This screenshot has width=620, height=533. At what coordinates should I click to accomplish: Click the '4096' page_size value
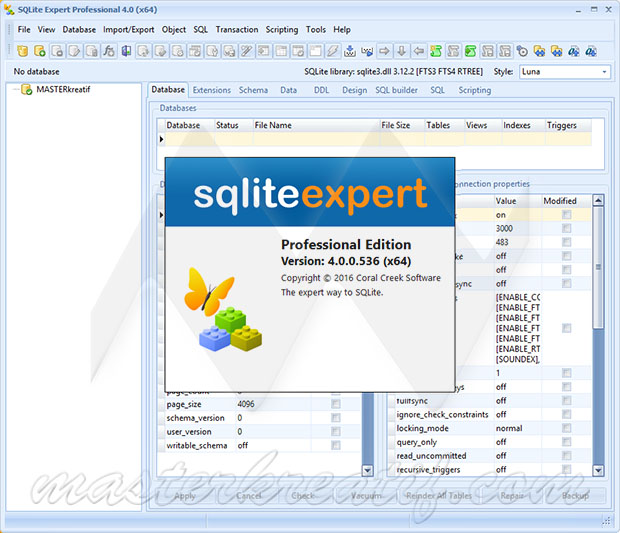[x=246, y=404]
